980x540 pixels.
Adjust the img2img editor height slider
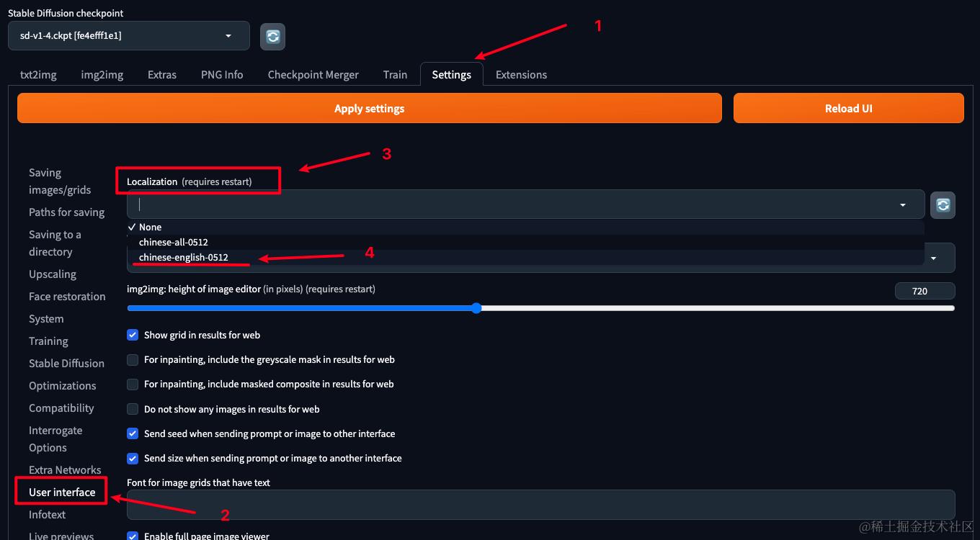(x=476, y=308)
